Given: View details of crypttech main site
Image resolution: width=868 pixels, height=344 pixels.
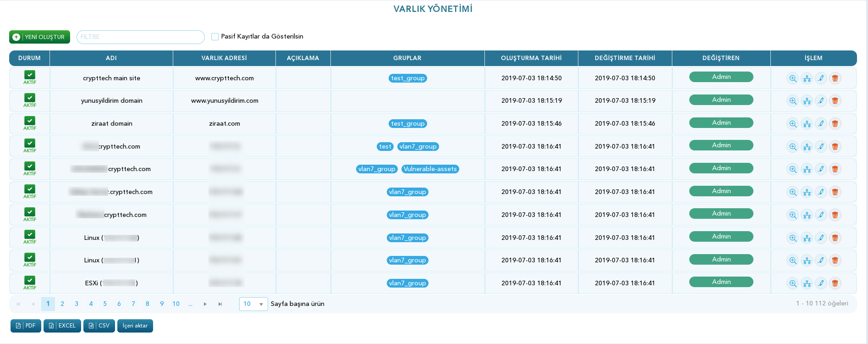Looking at the screenshot, I should (x=792, y=78).
